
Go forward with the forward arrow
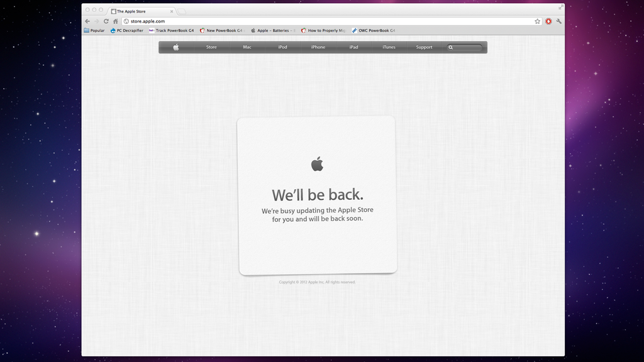[x=96, y=21]
